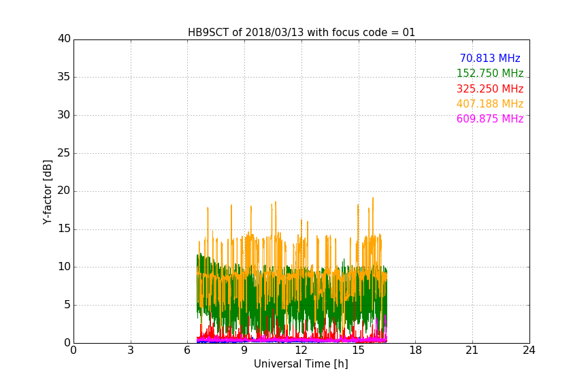The image size is (588, 392).
Task: Click the x-axis tick value 24
Action: [529, 350]
